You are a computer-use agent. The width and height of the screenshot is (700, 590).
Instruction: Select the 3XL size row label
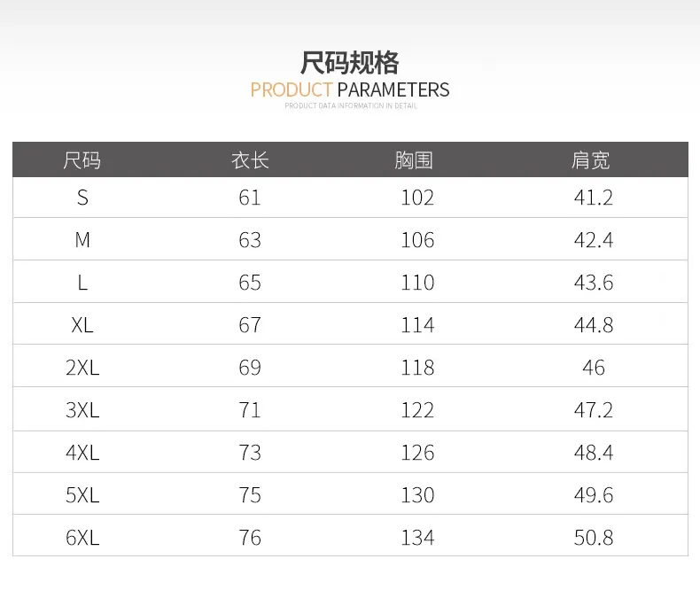pyautogui.click(x=82, y=410)
